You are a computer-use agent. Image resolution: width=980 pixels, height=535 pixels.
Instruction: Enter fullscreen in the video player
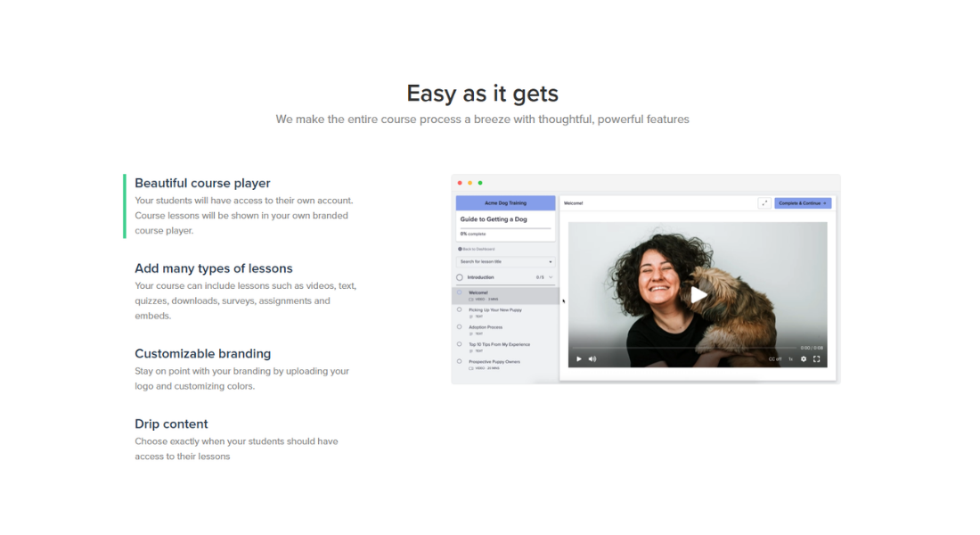point(817,358)
